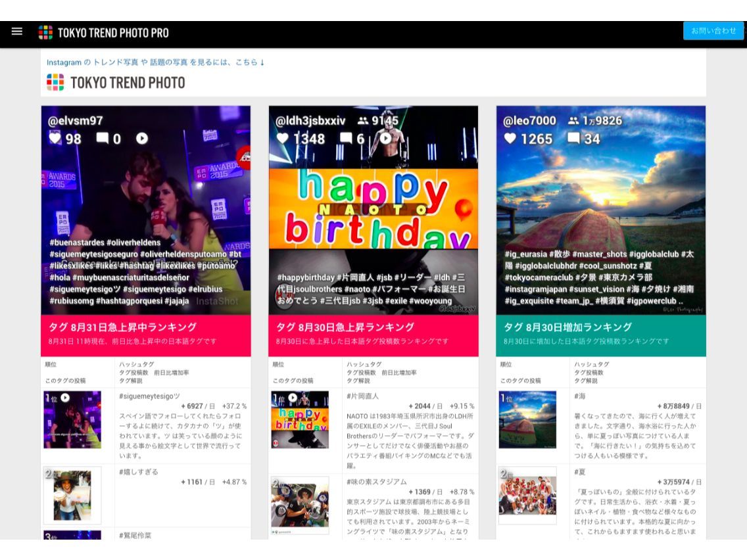Click the Tokyo Trend Photo Pro logo icon
This screenshot has height=560, width=747.
click(x=46, y=32)
